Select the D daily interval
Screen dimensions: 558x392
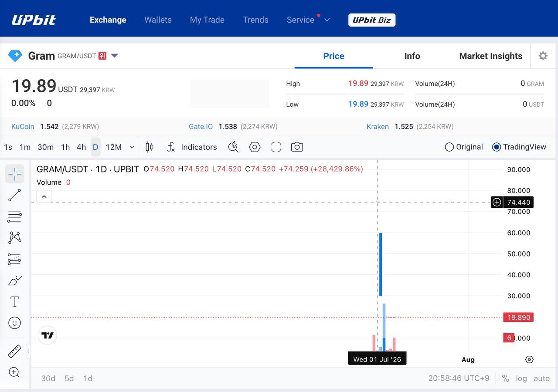(x=95, y=147)
